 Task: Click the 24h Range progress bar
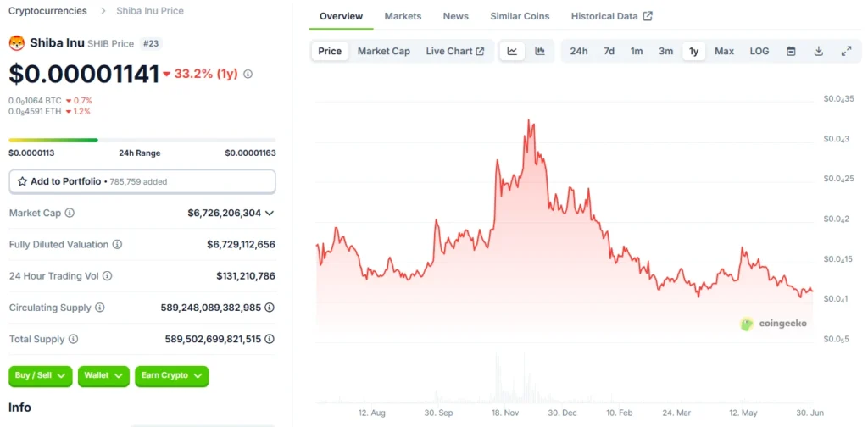click(x=142, y=140)
